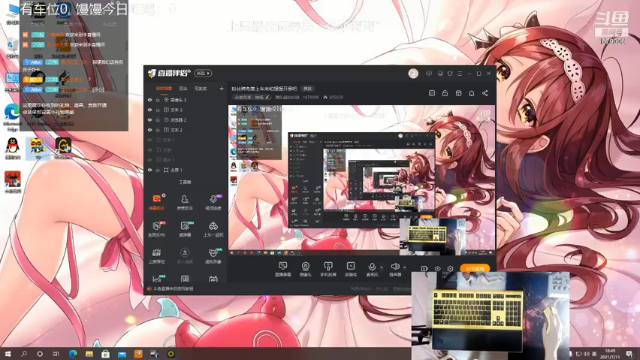
Task: Select the 全屏 1 source row
Action: click(186, 170)
